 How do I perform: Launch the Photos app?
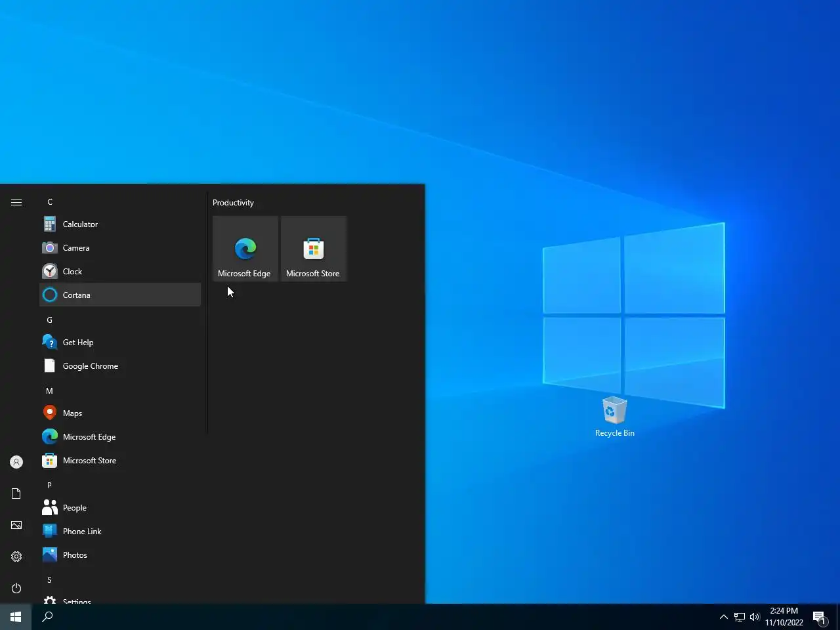[x=120, y=555]
